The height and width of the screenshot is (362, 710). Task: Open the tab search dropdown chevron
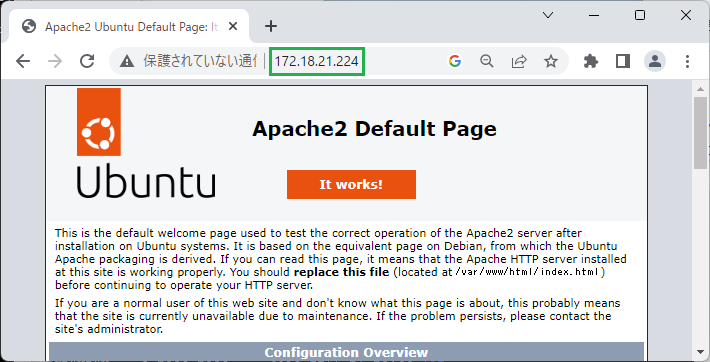(548, 15)
